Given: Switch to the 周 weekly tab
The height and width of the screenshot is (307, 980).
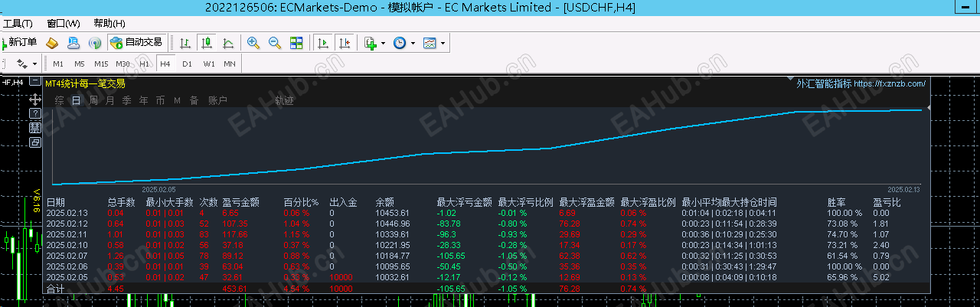Looking at the screenshot, I should 93,100.
